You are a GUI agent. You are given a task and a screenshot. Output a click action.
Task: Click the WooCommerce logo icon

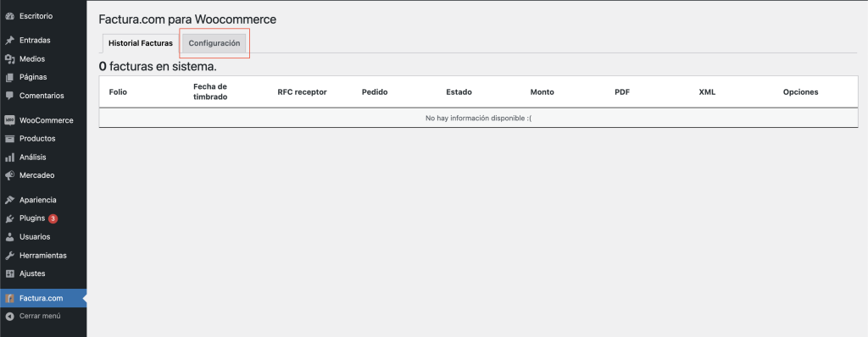point(9,120)
